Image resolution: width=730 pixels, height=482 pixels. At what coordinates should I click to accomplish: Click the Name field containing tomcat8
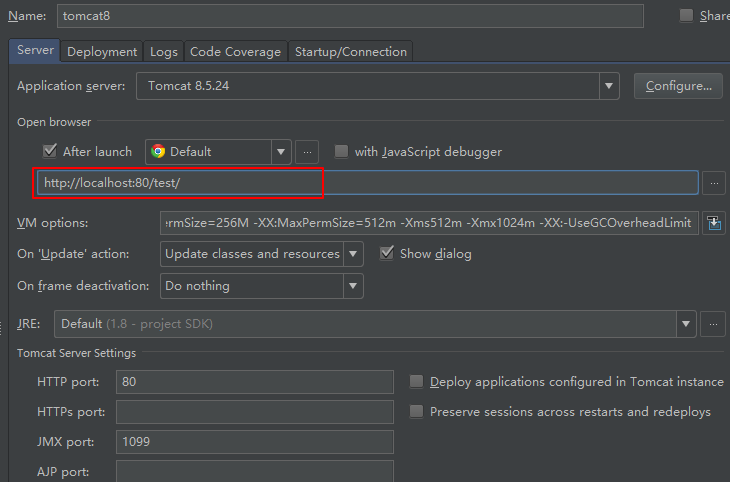[x=351, y=16]
